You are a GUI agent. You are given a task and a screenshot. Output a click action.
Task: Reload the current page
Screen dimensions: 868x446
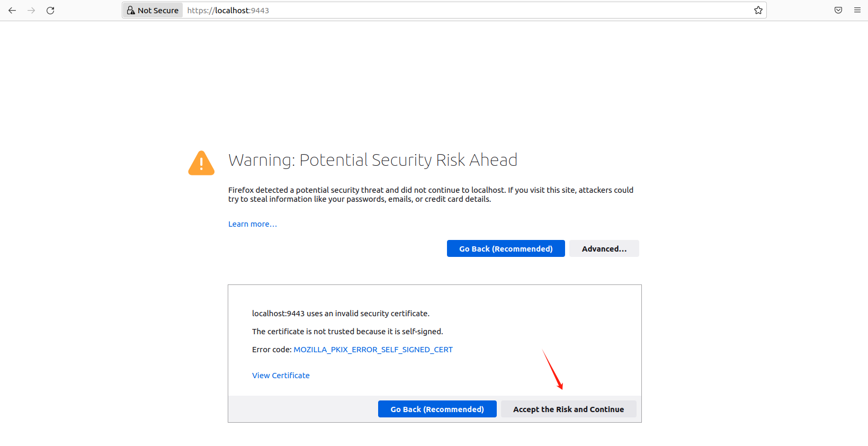coord(50,10)
